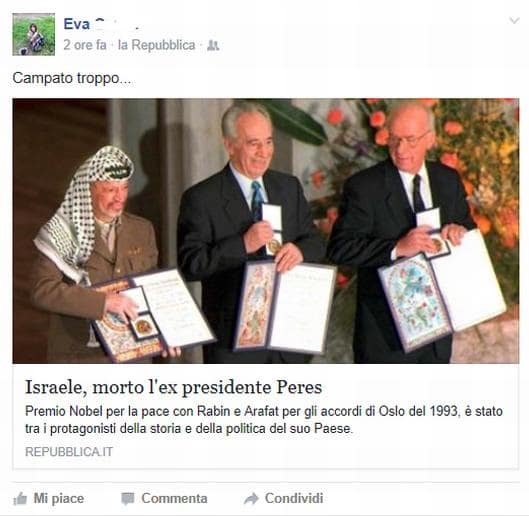
Task: Open Eva's profile via her name
Action: pos(101,24)
